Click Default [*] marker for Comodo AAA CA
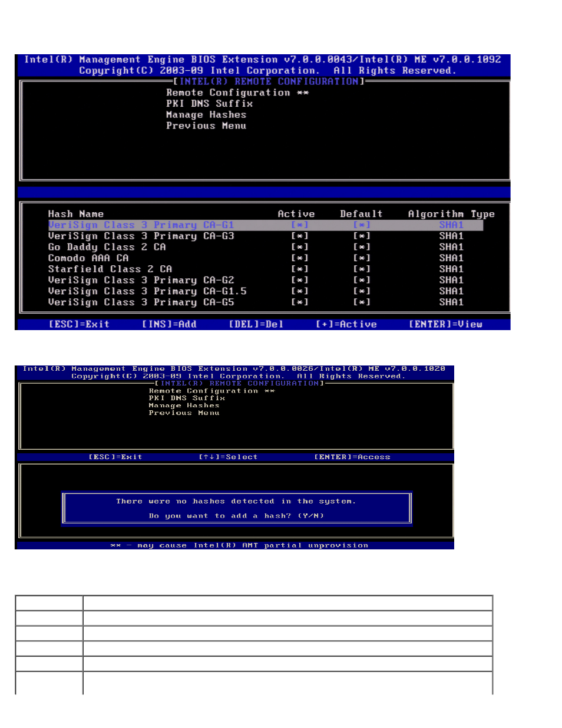562x728 pixels. coord(362,258)
